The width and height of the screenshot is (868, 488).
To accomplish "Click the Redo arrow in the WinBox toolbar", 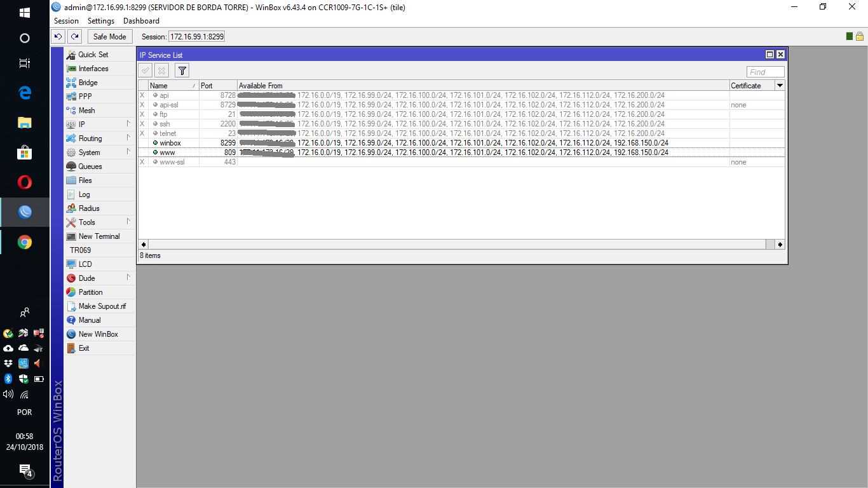I will coord(75,37).
